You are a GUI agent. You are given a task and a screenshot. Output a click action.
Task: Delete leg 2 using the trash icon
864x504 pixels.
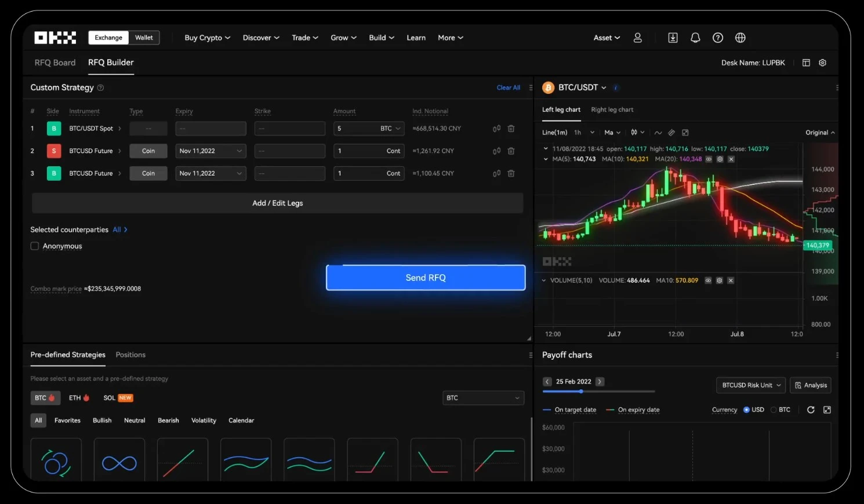[511, 151]
